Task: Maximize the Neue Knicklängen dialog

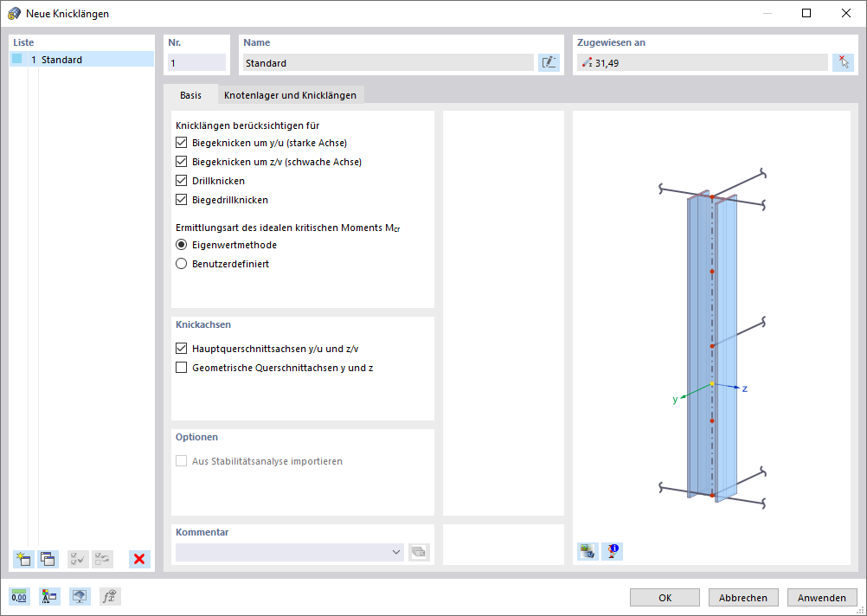Action: (x=806, y=13)
